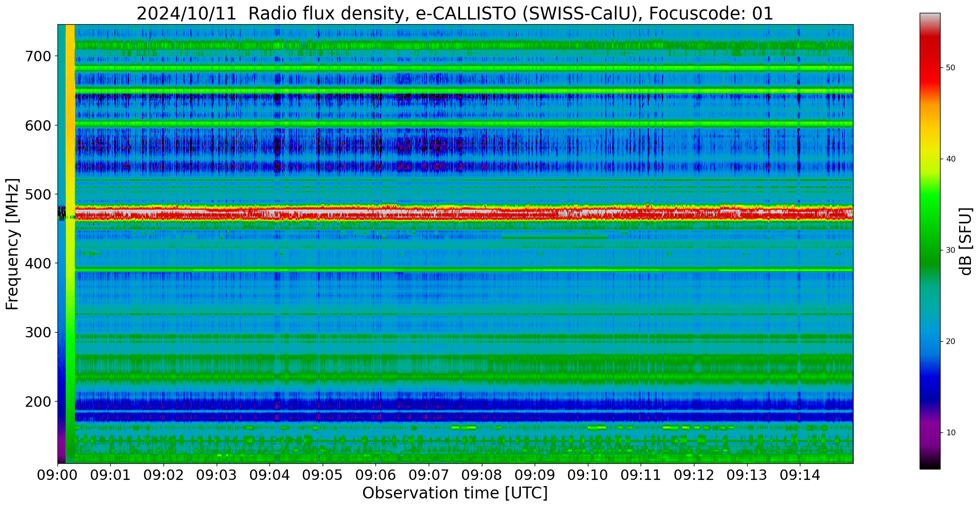Click the colorbar tick label 40
This screenshot has width=980, height=507.
[951, 159]
